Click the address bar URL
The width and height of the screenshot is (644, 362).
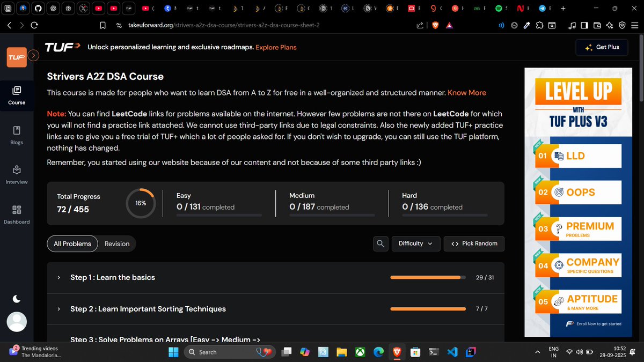224,25
